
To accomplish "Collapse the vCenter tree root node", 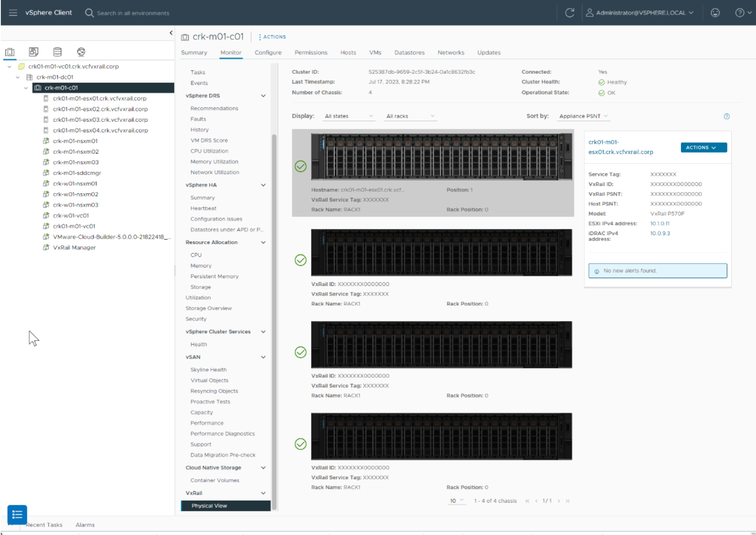I will point(9,66).
